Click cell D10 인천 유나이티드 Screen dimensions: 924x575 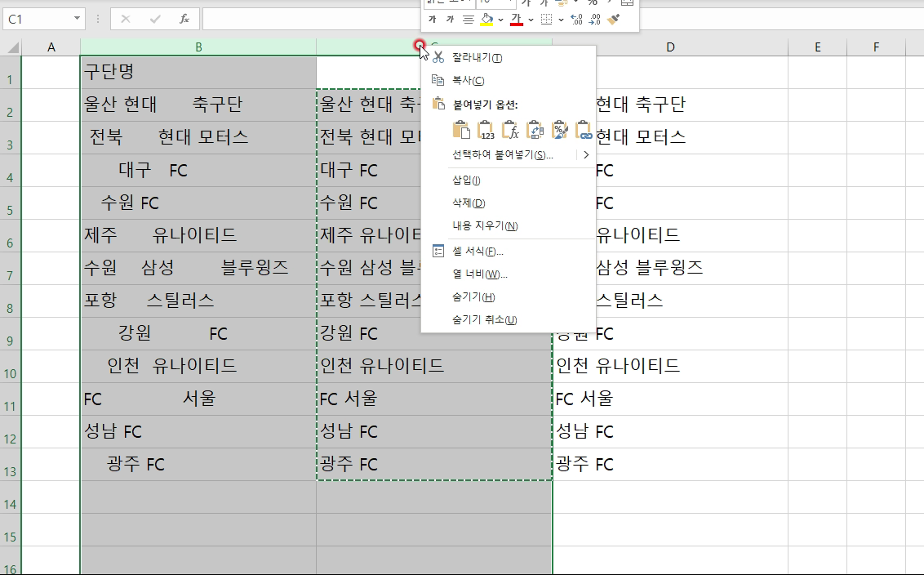670,367
